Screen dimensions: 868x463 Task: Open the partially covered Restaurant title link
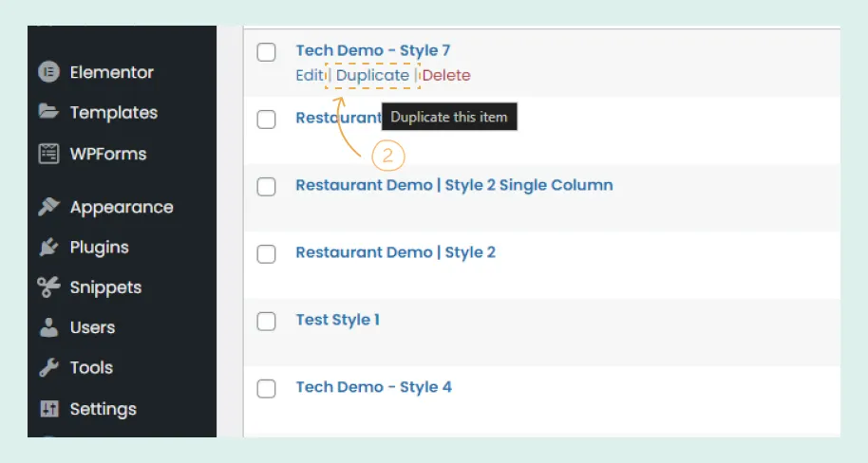[339, 118]
